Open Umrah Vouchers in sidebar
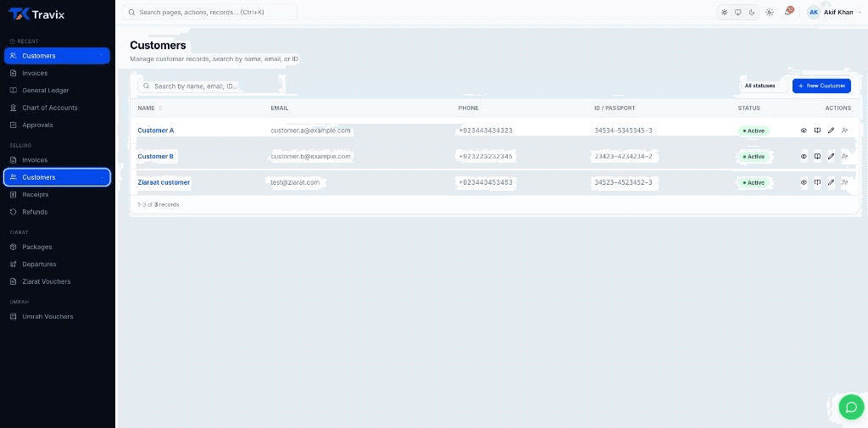Image resolution: width=868 pixels, height=428 pixels. tap(57, 317)
